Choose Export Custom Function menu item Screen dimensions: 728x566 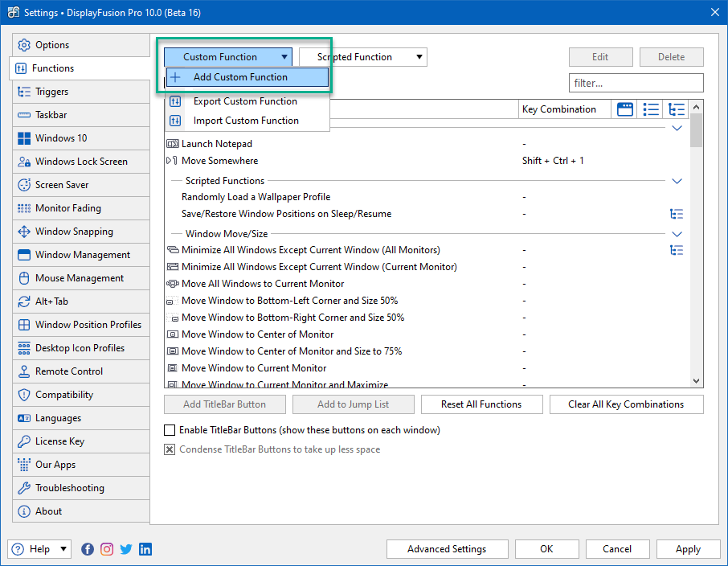point(247,101)
